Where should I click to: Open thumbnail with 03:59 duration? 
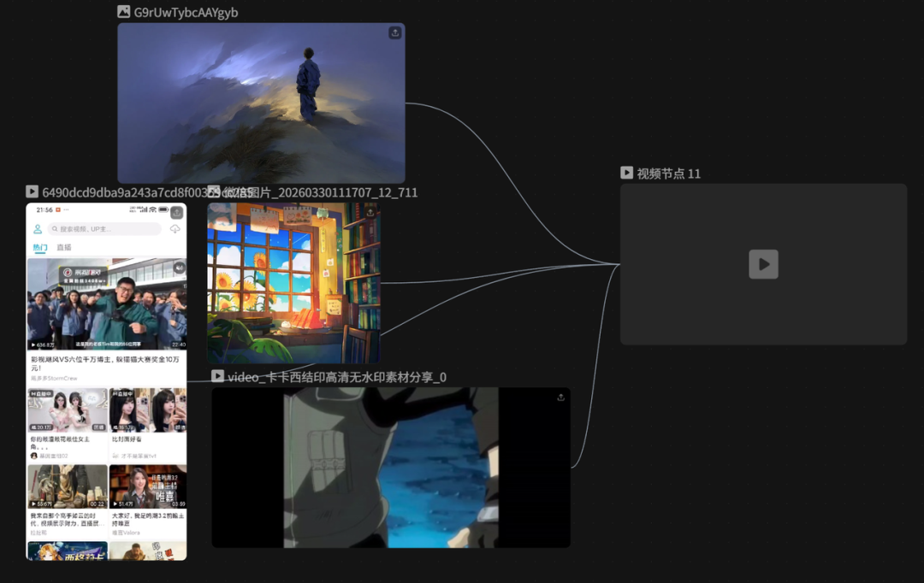[148, 486]
